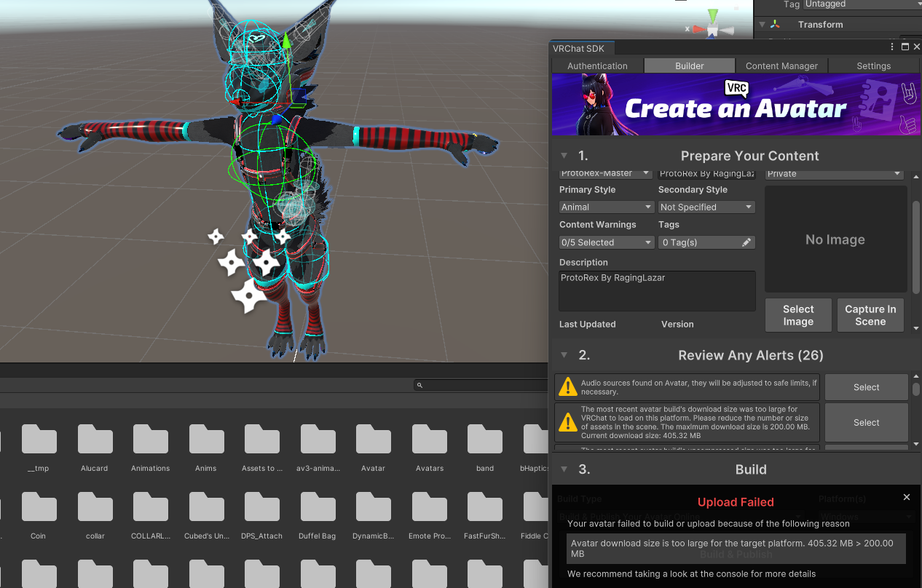922x588 pixels.
Task: Open the Coin folder
Action: [39, 508]
